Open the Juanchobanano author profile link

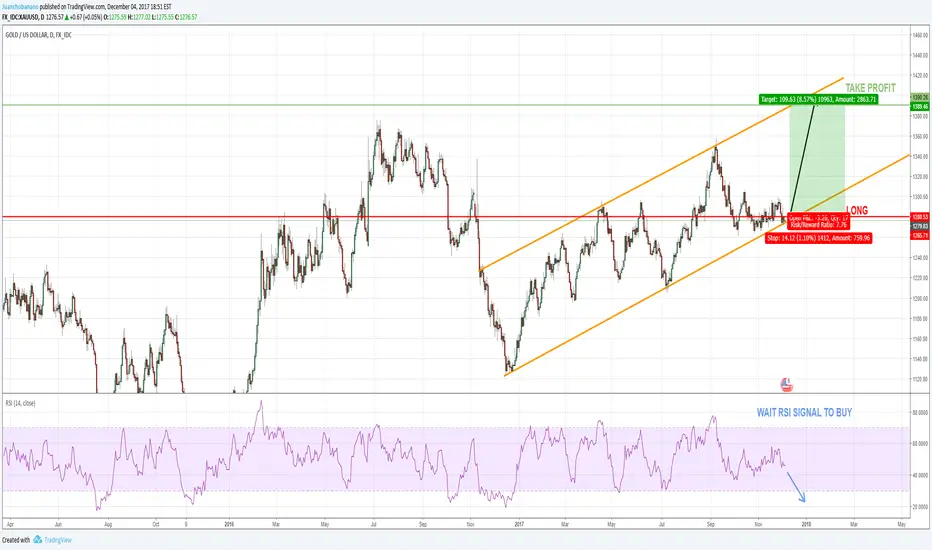point(20,7)
